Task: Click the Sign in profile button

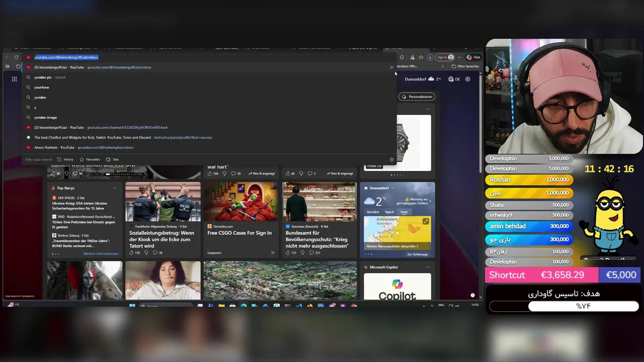Action: (445, 57)
